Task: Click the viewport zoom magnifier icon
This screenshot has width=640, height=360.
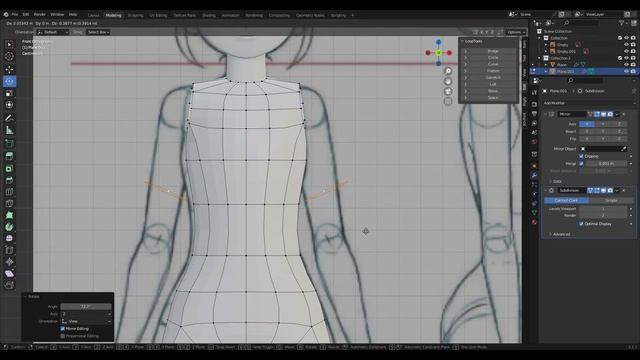Action: (448, 71)
